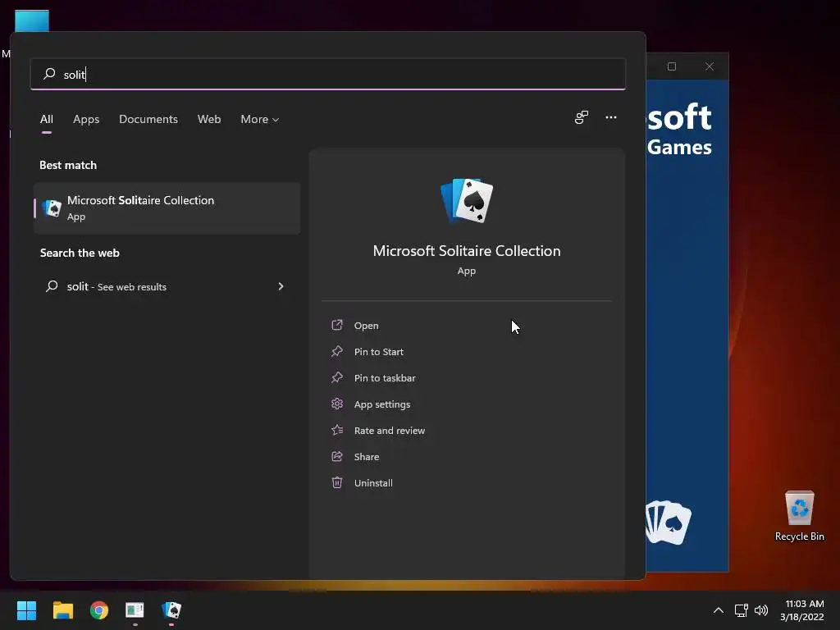
Task: Select the Recycle Bin desktop icon
Action: (x=799, y=516)
